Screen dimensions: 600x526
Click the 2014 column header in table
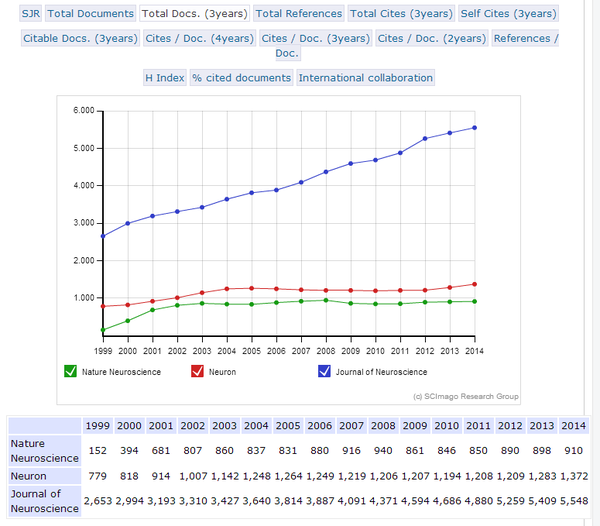coord(575,424)
